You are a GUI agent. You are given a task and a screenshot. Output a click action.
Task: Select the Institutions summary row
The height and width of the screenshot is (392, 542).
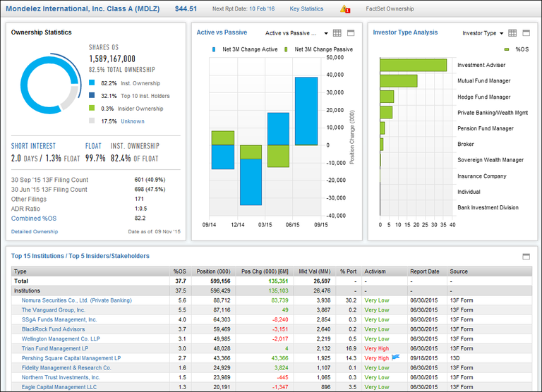pos(272,290)
